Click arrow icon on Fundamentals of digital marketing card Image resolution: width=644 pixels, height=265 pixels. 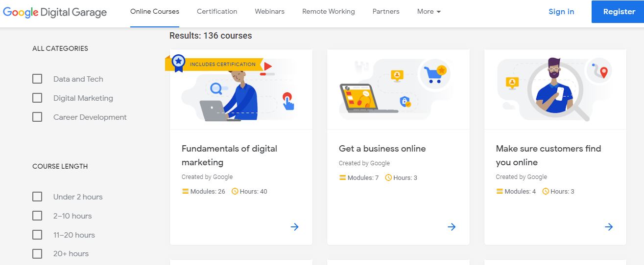tap(294, 227)
